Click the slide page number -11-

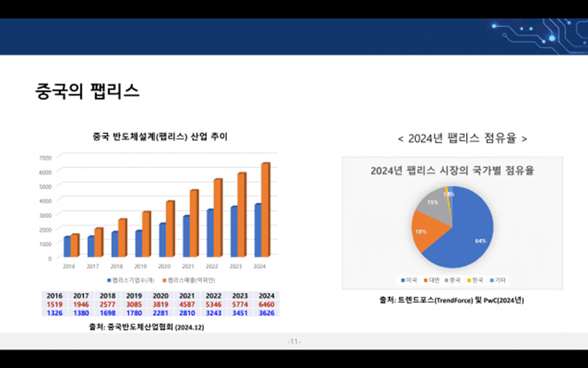[x=294, y=342]
